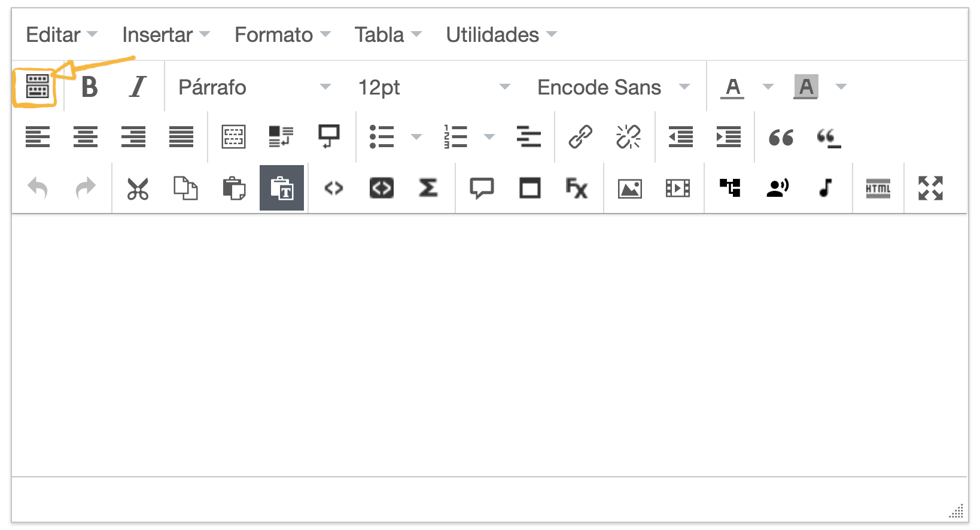980x530 pixels.
Task: Open the HTML source code editor
Action: coord(878,189)
